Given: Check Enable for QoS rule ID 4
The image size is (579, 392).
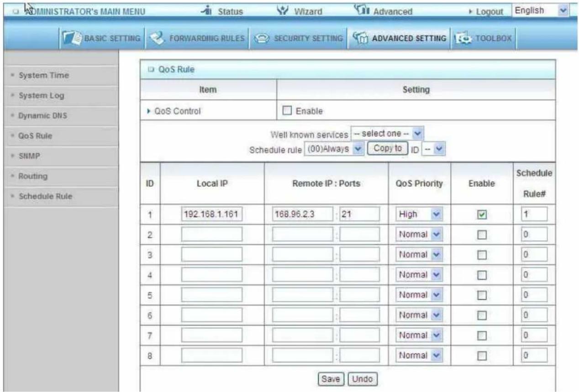Looking at the screenshot, I should tap(481, 275).
